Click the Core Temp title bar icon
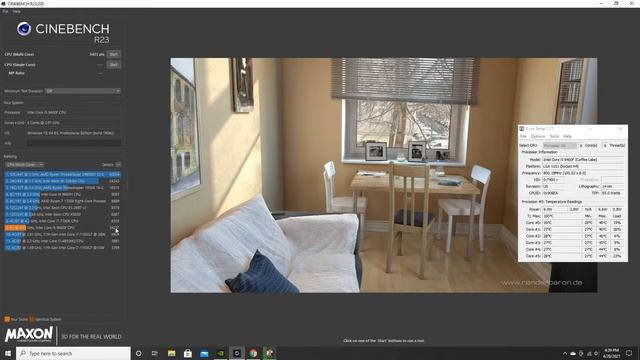640x360 pixels. tap(522, 129)
